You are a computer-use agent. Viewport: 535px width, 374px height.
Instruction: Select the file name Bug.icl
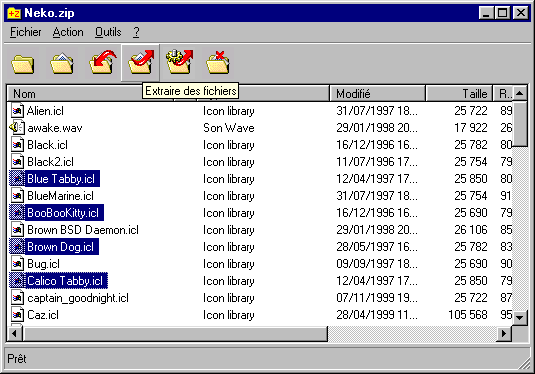(43, 264)
